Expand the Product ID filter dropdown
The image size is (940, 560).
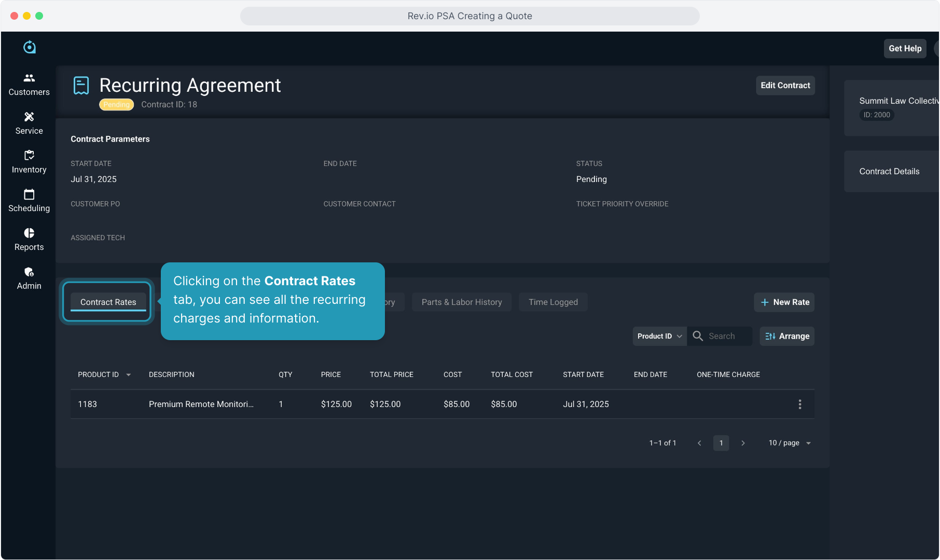pyautogui.click(x=659, y=336)
